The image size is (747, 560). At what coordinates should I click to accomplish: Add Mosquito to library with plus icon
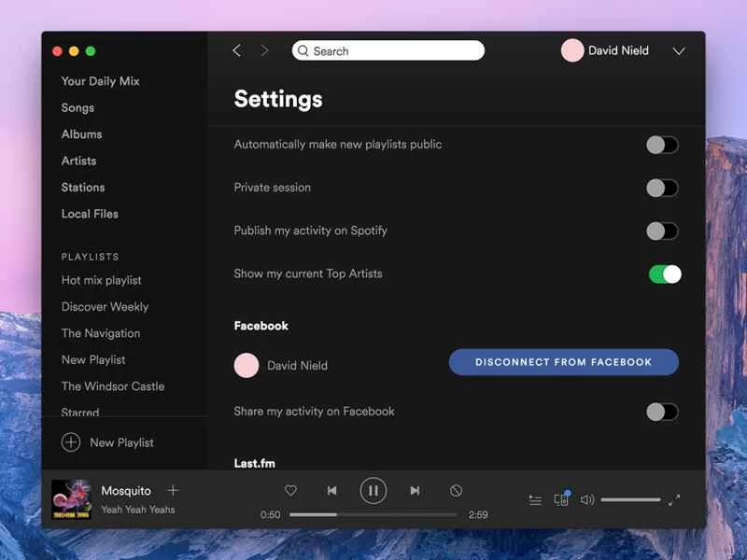[173, 491]
